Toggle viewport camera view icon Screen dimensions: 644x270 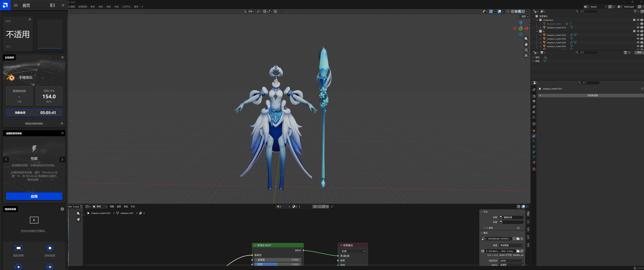pos(526,50)
